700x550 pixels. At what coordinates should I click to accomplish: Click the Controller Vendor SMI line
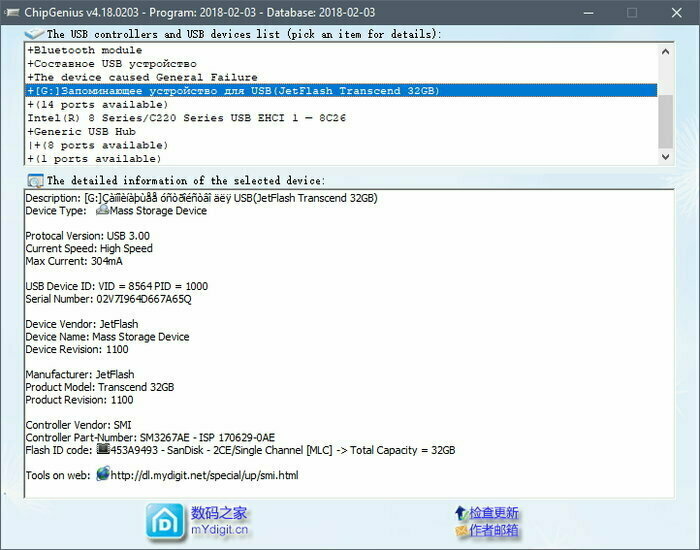coord(78,425)
